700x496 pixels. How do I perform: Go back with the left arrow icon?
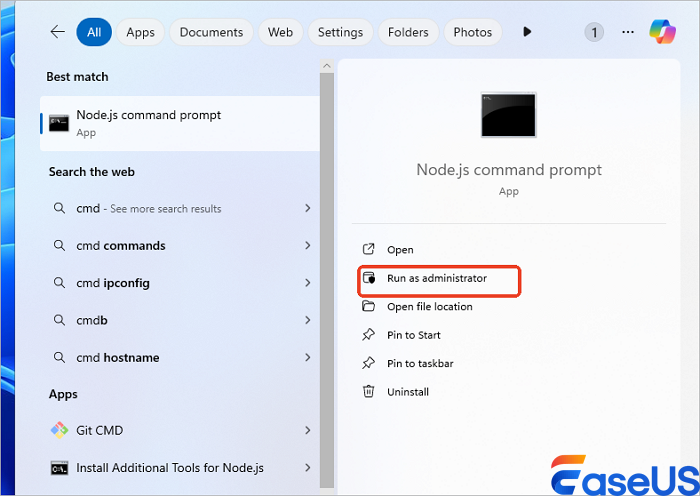[x=58, y=32]
